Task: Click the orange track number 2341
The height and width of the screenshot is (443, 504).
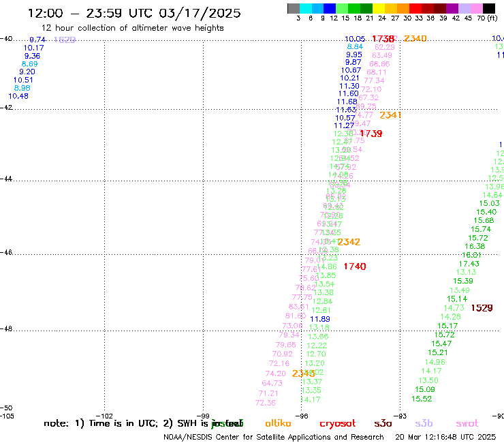Action: point(390,115)
